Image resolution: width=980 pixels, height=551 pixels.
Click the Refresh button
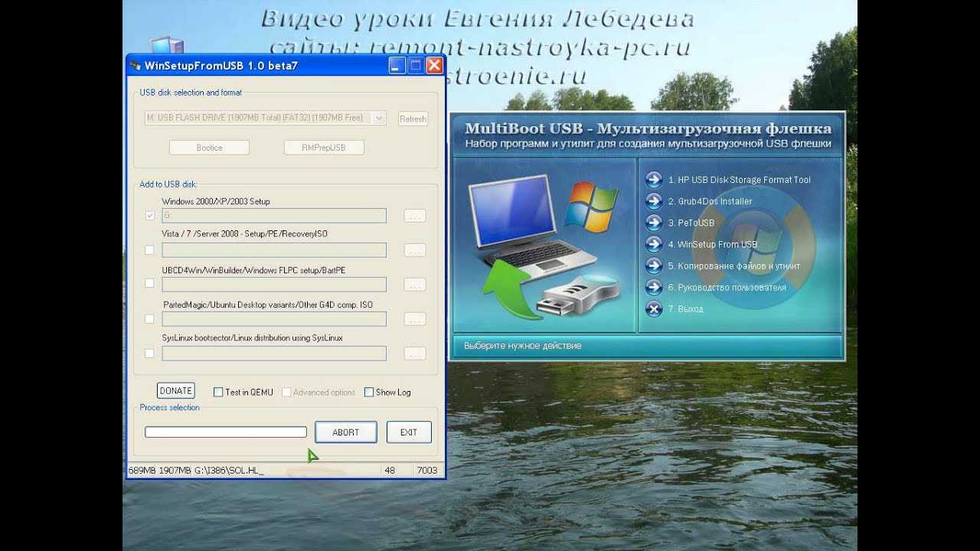413,119
